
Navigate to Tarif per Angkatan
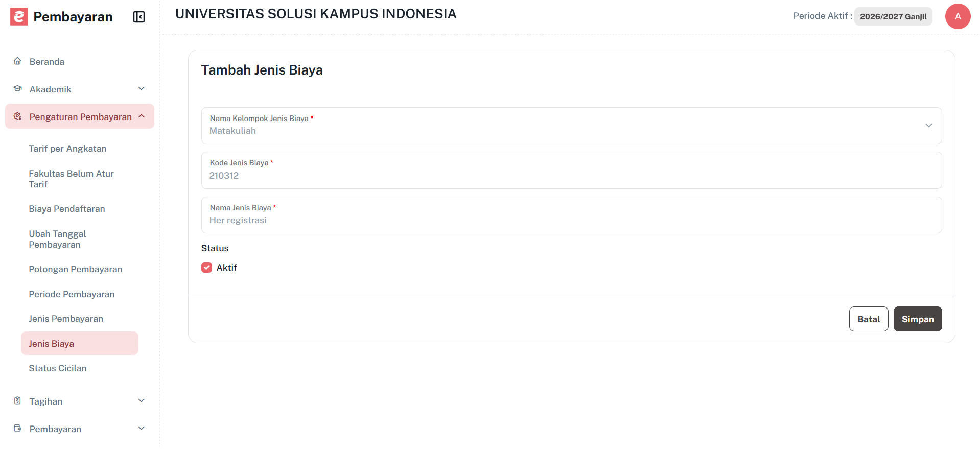point(68,149)
